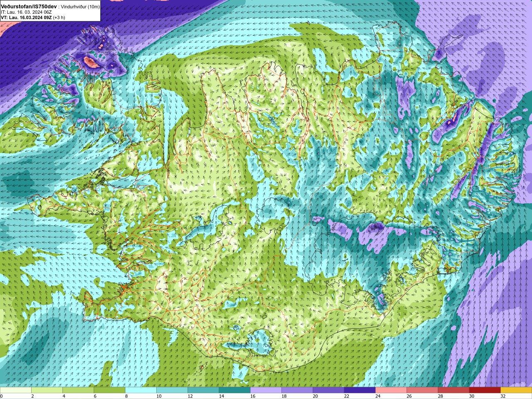Click the legend label '2'
The width and height of the screenshot is (532, 399).
coord(32,396)
